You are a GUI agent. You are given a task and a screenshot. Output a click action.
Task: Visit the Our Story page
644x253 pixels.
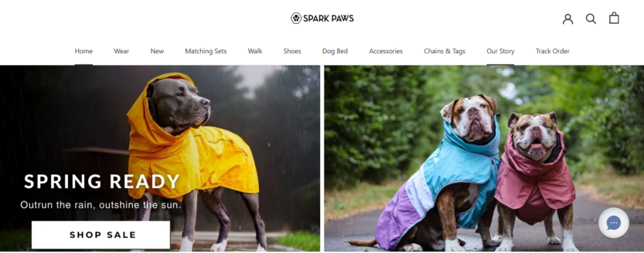500,51
